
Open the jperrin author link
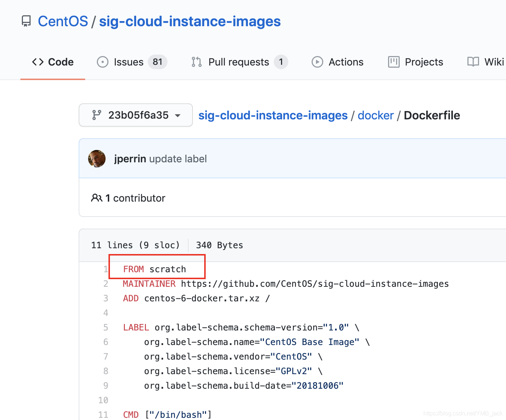[x=130, y=159]
